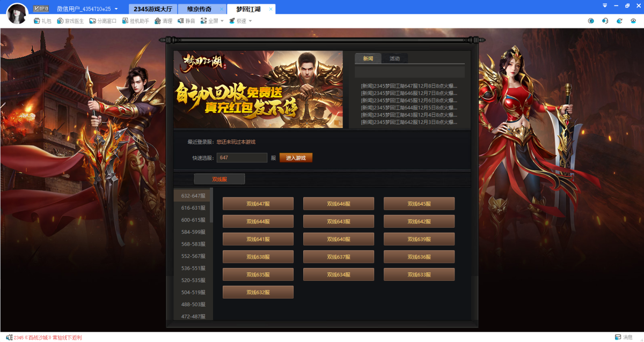This screenshot has width=644, height=342.
Task: Switch to the 活动 events tab
Action: tap(394, 58)
